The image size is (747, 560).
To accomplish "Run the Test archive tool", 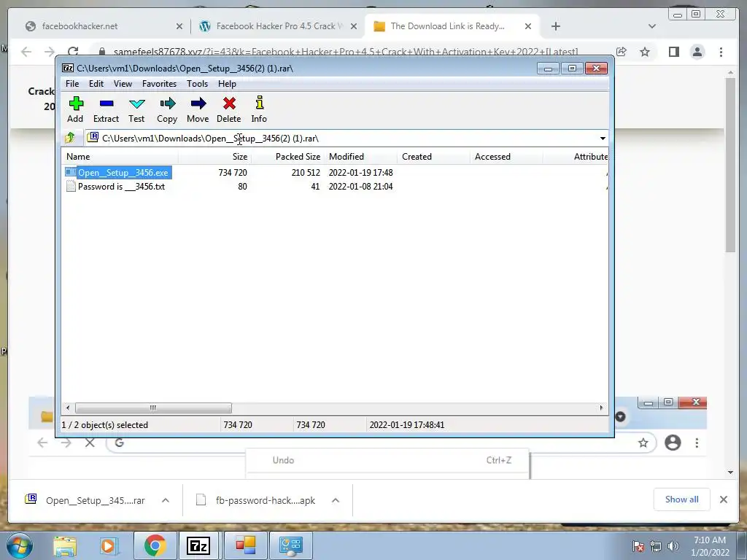I will (x=136, y=109).
